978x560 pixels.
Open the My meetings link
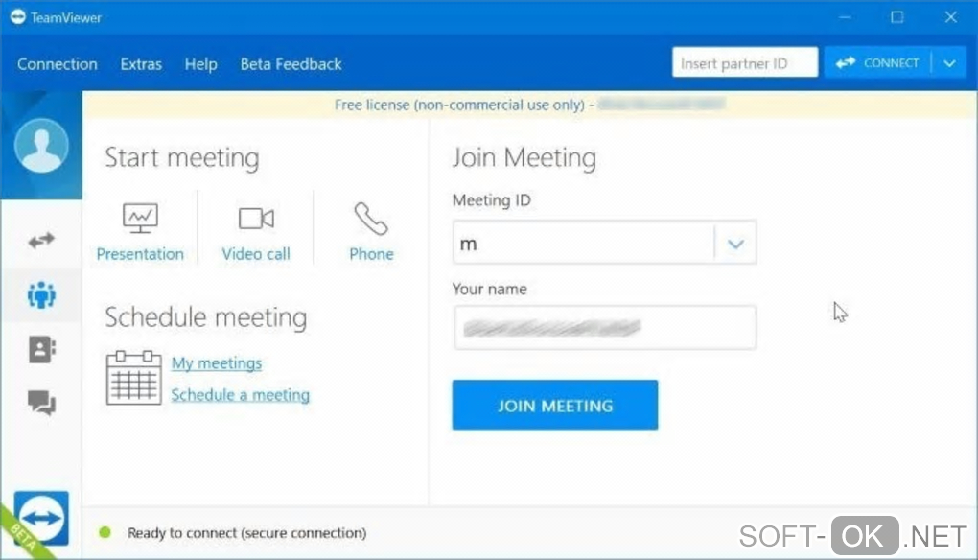[217, 363]
